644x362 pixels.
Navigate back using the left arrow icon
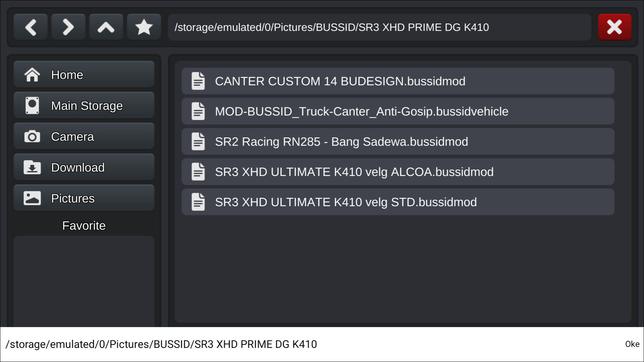[x=30, y=27]
